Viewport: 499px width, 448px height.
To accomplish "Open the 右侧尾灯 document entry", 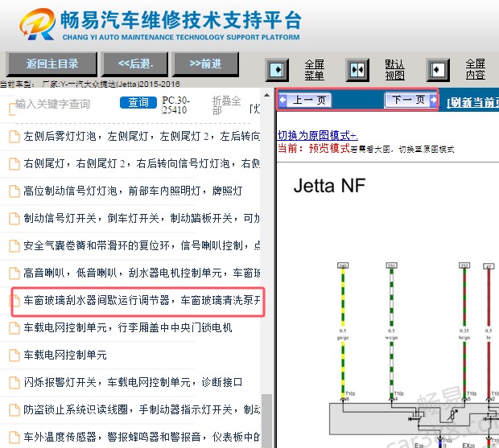I will tap(142, 164).
